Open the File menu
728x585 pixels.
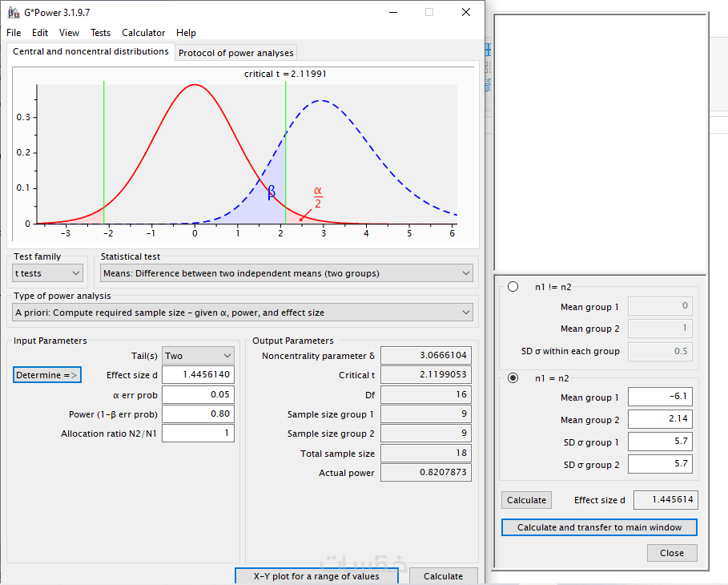14,33
